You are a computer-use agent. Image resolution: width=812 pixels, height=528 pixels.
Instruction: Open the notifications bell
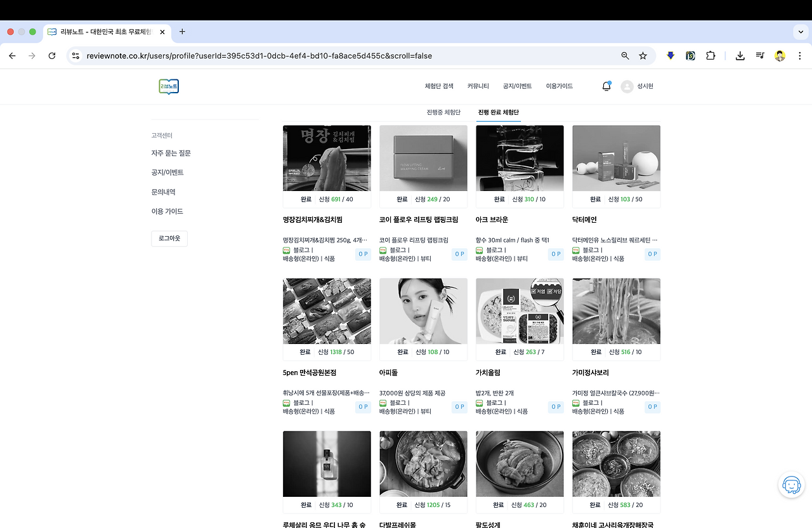pyautogui.click(x=606, y=86)
